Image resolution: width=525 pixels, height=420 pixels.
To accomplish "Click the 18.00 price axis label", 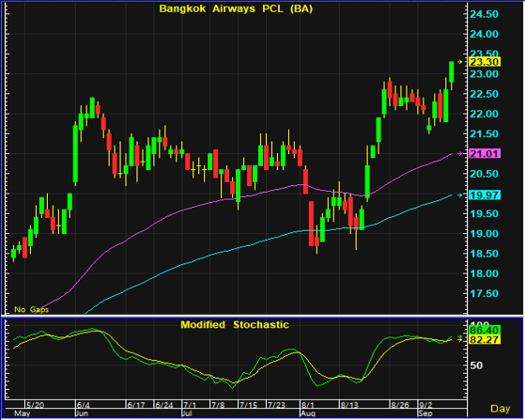I will 485,273.
